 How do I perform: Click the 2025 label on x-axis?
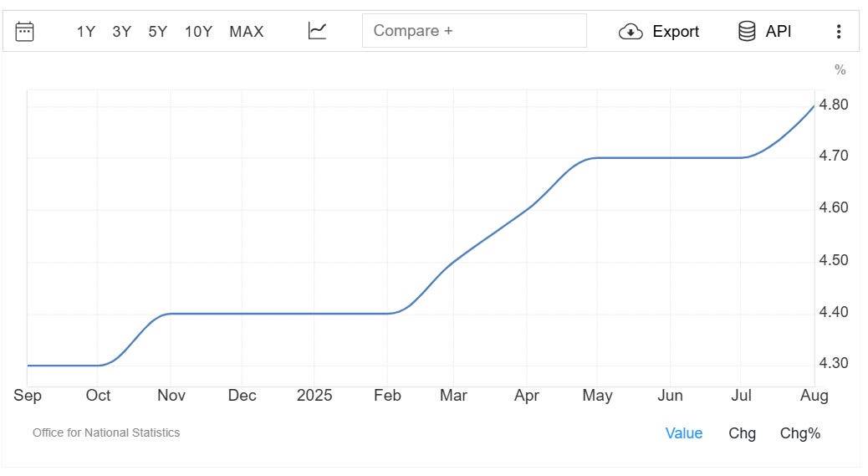314,396
